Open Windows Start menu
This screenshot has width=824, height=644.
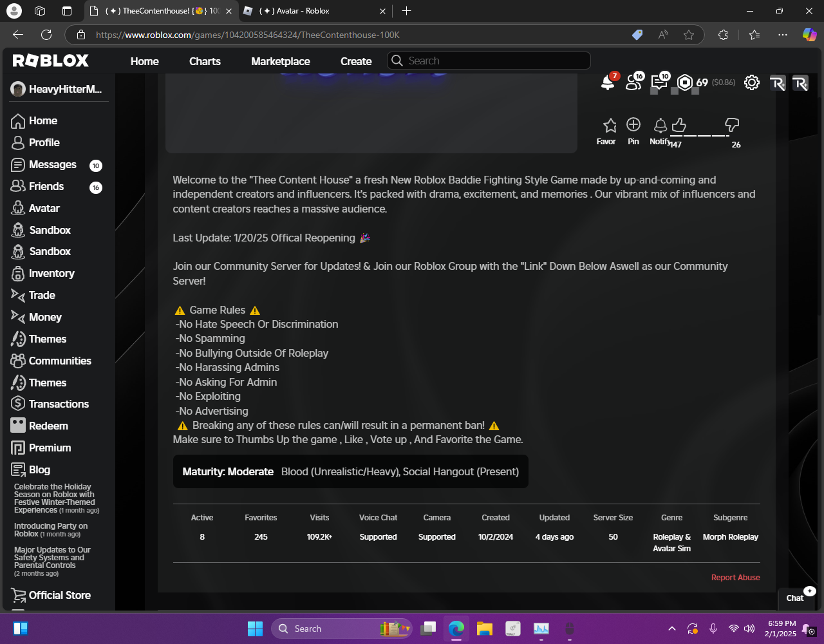256,629
